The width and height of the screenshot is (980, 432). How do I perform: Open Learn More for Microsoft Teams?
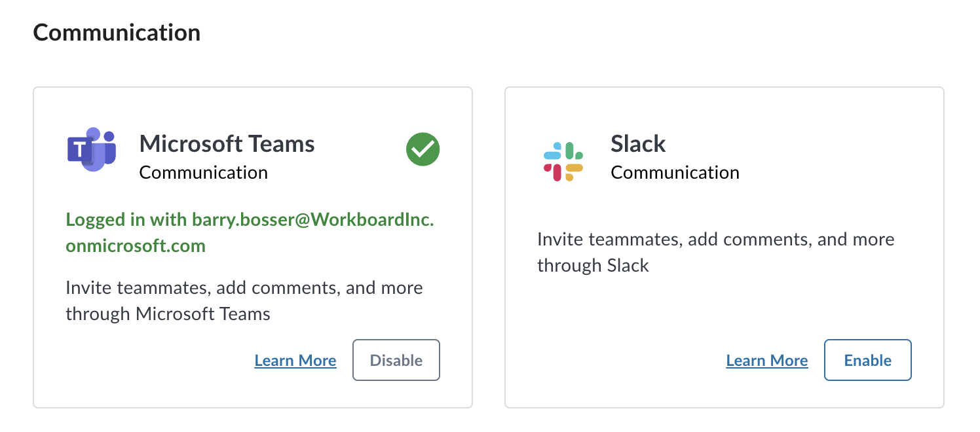(295, 361)
